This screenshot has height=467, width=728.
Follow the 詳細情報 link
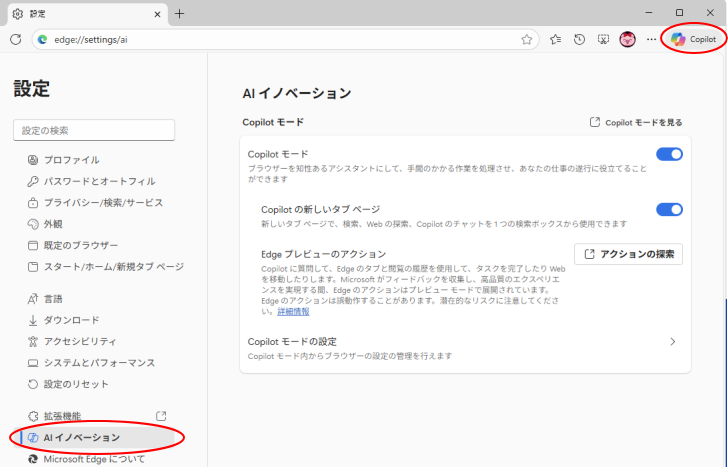(293, 311)
